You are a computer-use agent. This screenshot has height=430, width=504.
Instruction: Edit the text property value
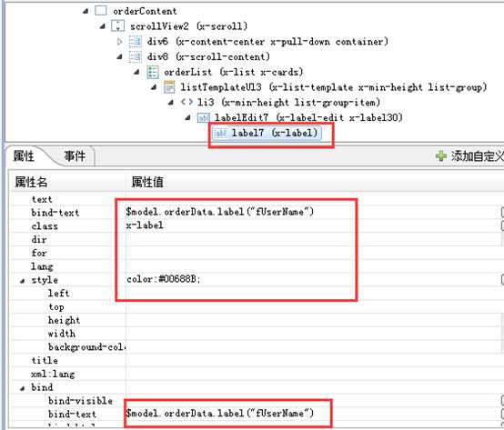313,199
